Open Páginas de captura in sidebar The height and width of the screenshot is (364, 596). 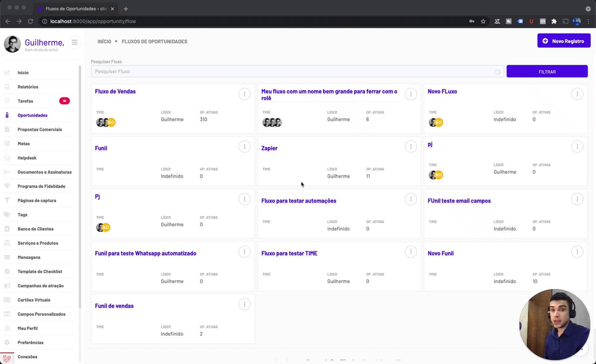pyautogui.click(x=37, y=201)
